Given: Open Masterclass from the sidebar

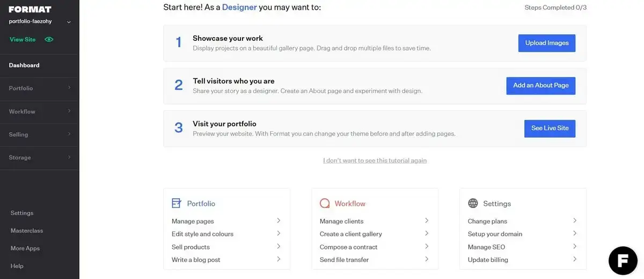Looking at the screenshot, I should point(27,231).
